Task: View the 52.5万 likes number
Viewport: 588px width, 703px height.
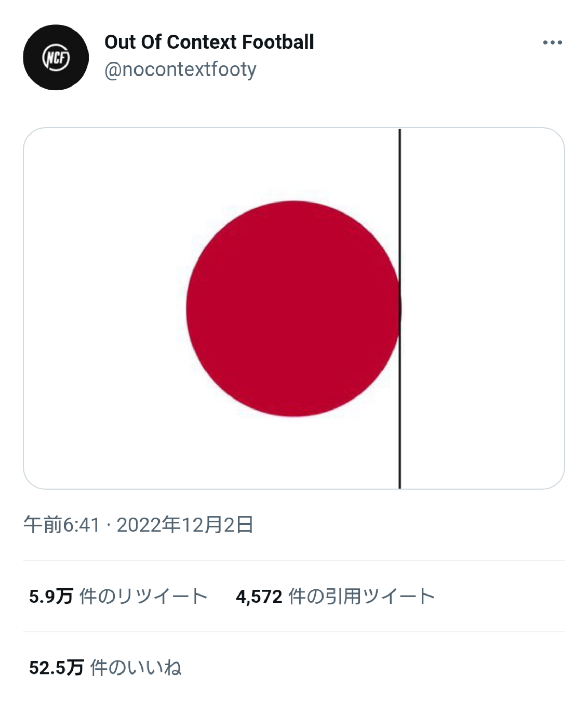Action: pyautogui.click(x=57, y=668)
